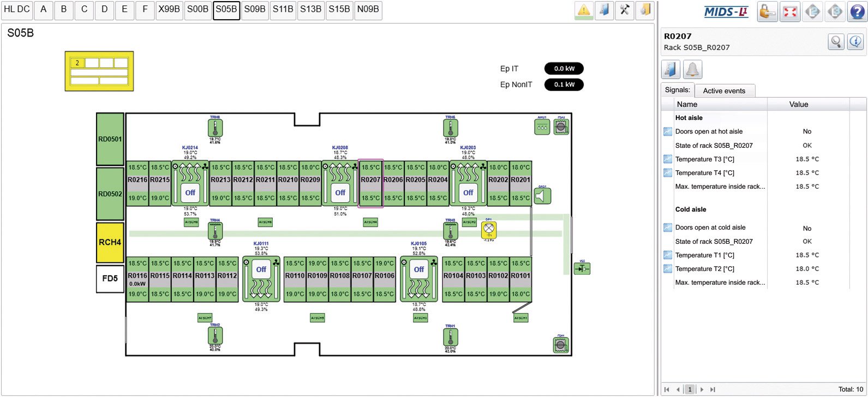
Task: Open trend icon for Temperature T3
Action: coord(668,159)
